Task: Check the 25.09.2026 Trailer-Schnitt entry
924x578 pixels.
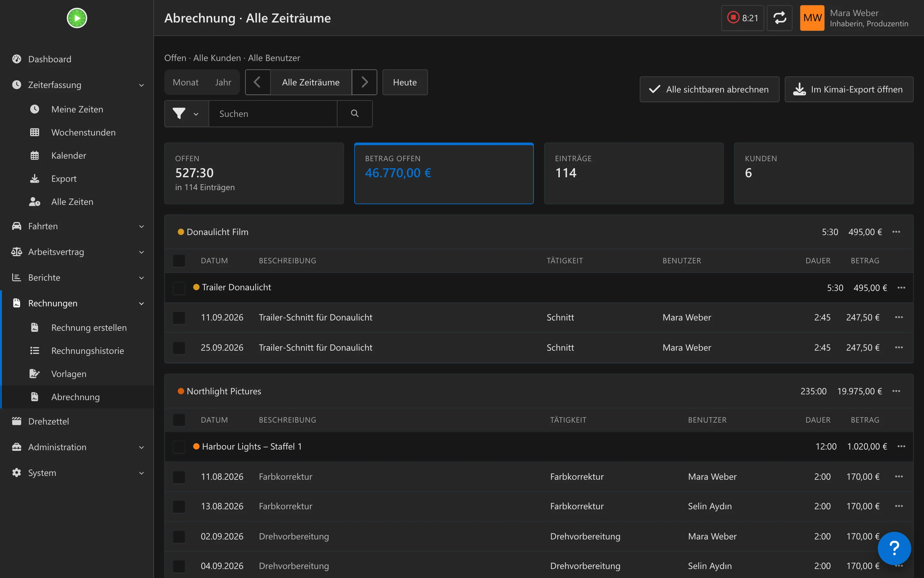Action: [179, 348]
